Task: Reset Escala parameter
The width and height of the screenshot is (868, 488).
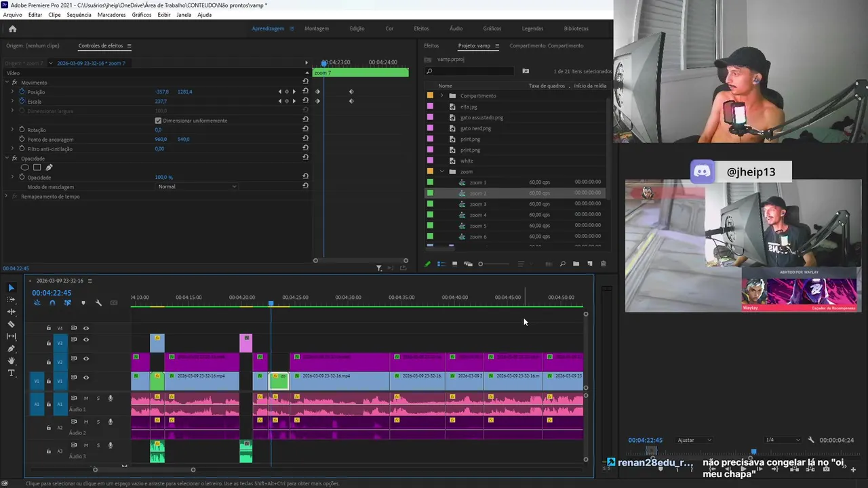Action: [x=305, y=100]
